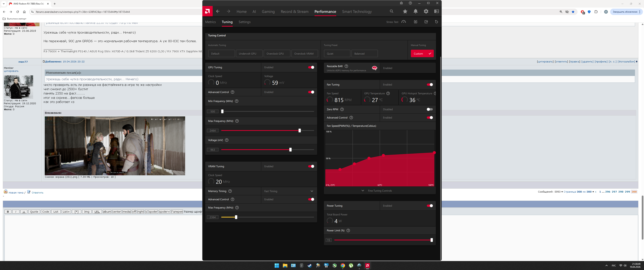Disable the GPU Tuning toggle
This screenshot has width=644, height=270.
(x=311, y=67)
